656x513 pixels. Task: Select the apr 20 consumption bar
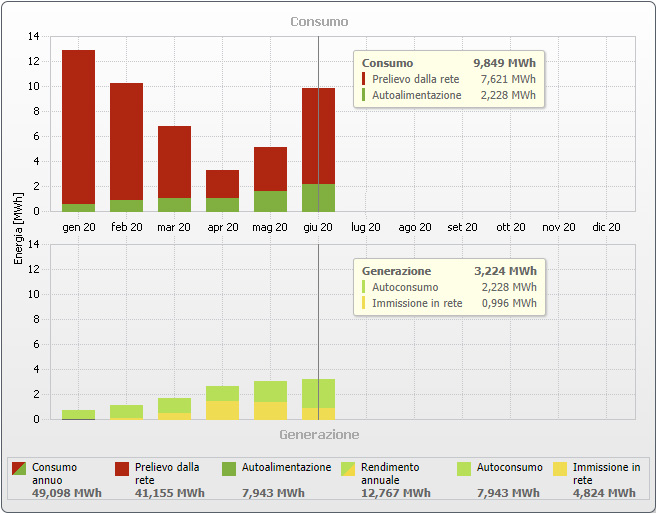point(223,190)
